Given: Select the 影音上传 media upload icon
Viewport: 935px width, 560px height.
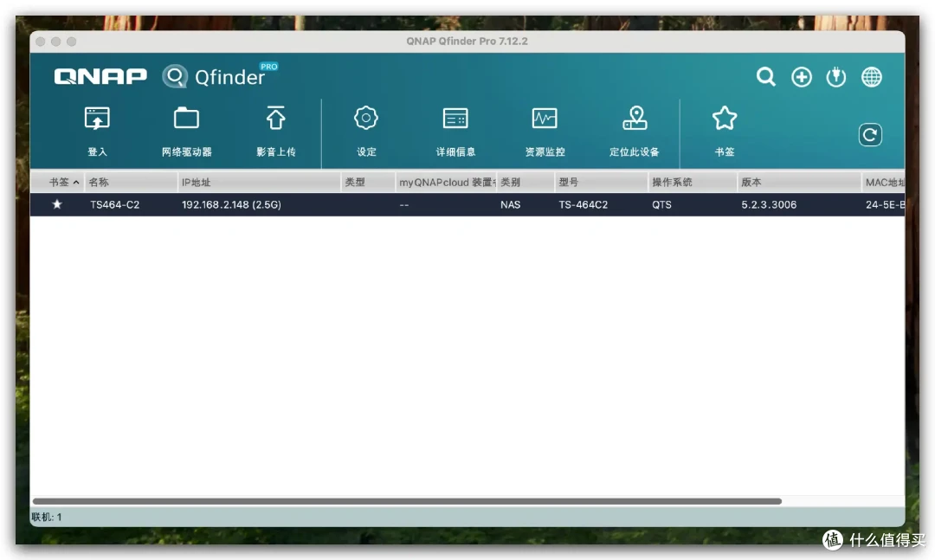Looking at the screenshot, I should pos(275,118).
